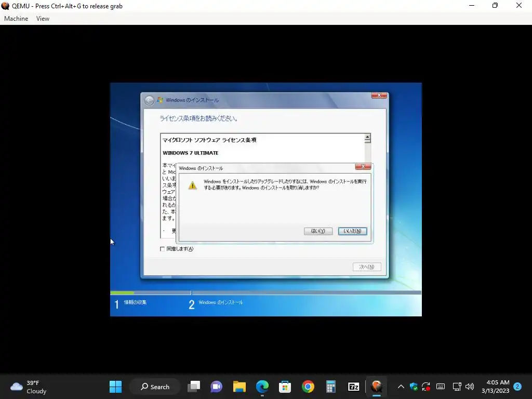
Task: Open File Explorer from the taskbar
Action: tap(239, 387)
